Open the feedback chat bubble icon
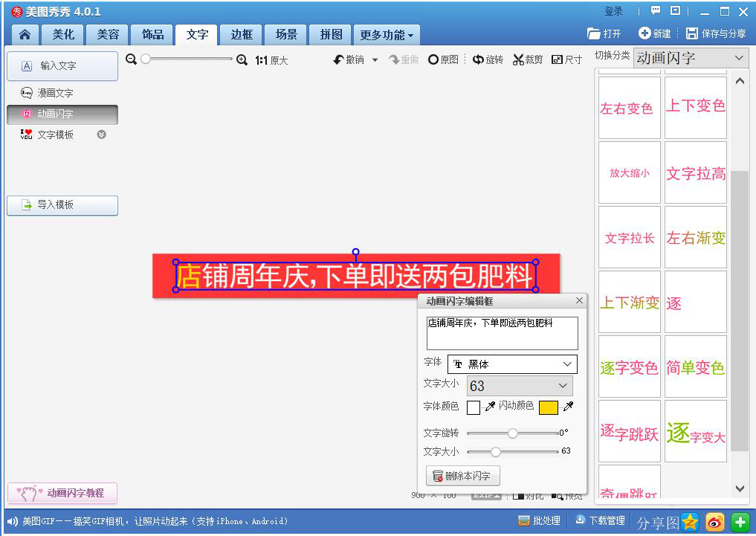The image size is (756, 536). pos(656,10)
